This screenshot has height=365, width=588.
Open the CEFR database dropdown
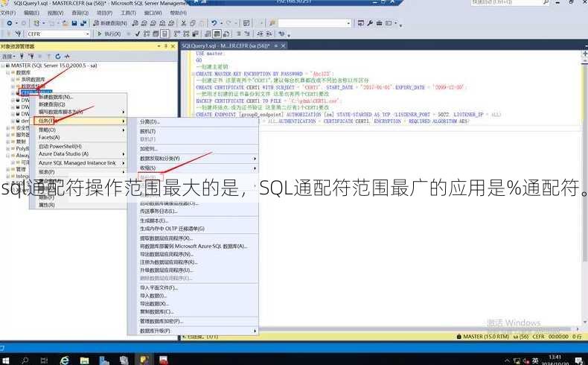[x=87, y=34]
